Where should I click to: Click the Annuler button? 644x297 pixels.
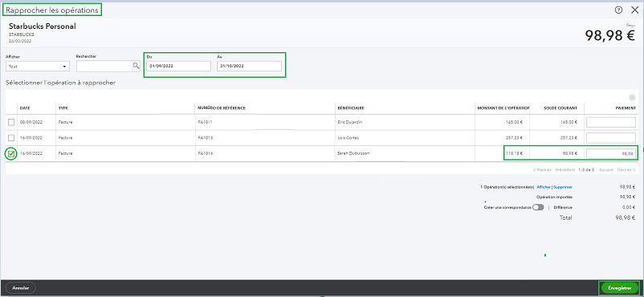click(21, 288)
